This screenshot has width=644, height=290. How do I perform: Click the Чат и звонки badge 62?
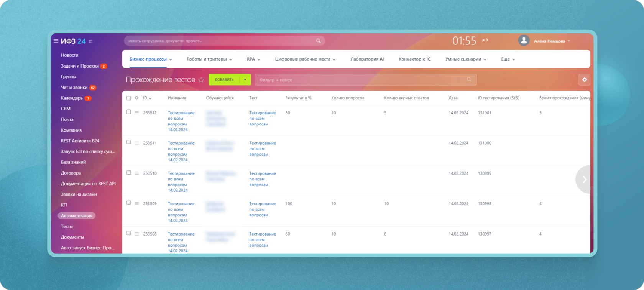pos(92,87)
